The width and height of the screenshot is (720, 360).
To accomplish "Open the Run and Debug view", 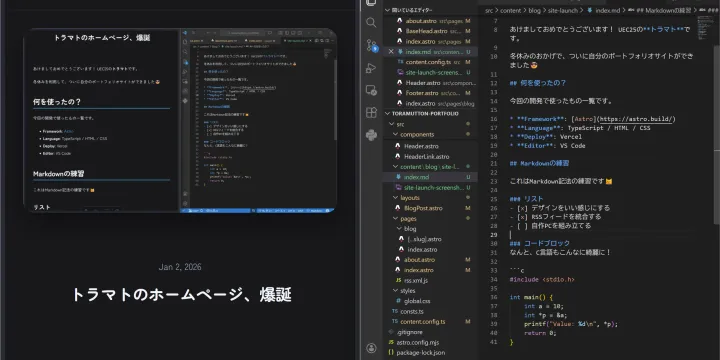I will pyautogui.click(x=371, y=68).
